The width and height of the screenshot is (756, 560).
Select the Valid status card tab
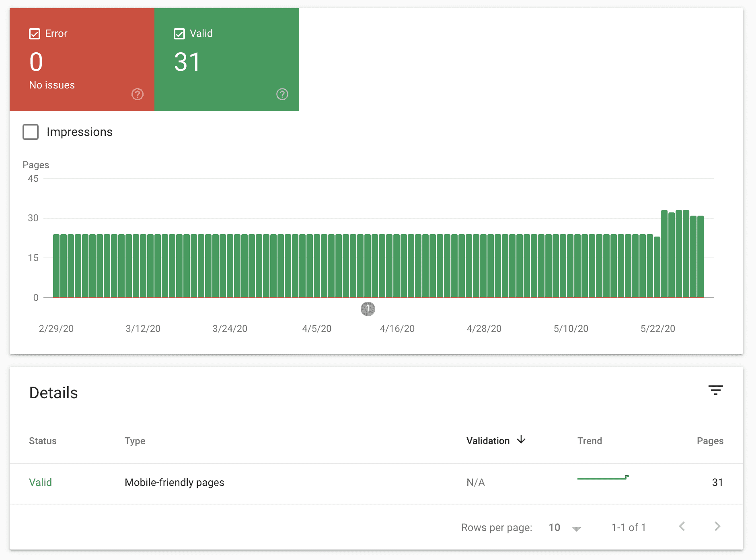tap(226, 60)
